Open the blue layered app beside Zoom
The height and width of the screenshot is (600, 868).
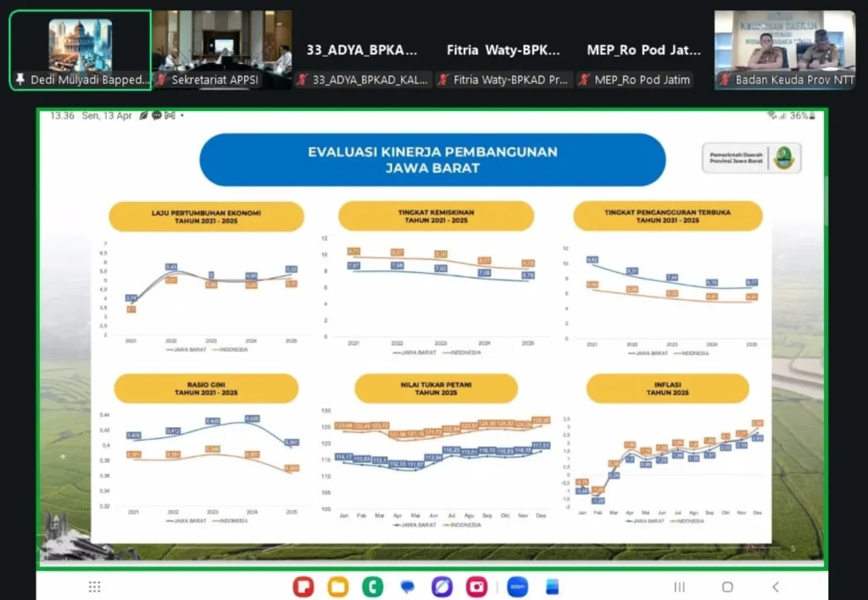tap(553, 586)
